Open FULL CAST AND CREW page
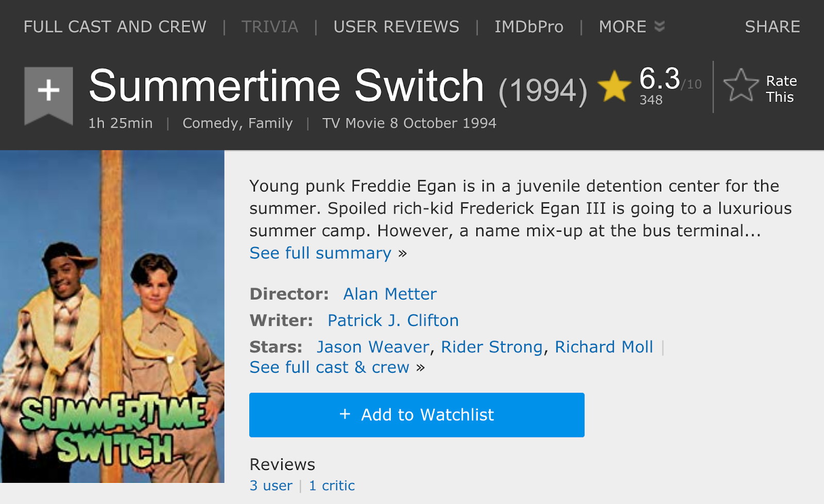 click(x=115, y=27)
